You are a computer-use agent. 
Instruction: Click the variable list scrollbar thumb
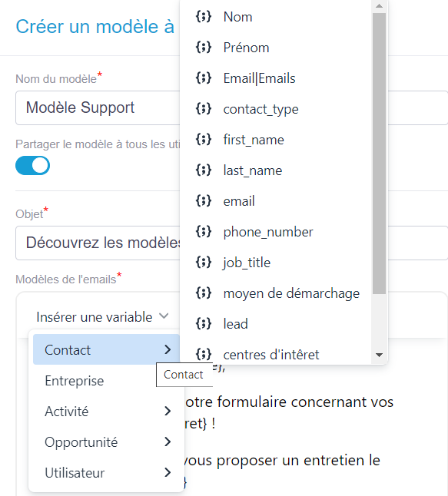coord(379,154)
